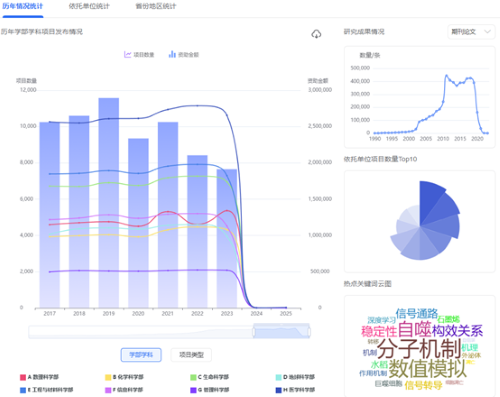This screenshot has height=397, width=500.
Task: Toggle legend D 地球科学部
Action: (295, 377)
